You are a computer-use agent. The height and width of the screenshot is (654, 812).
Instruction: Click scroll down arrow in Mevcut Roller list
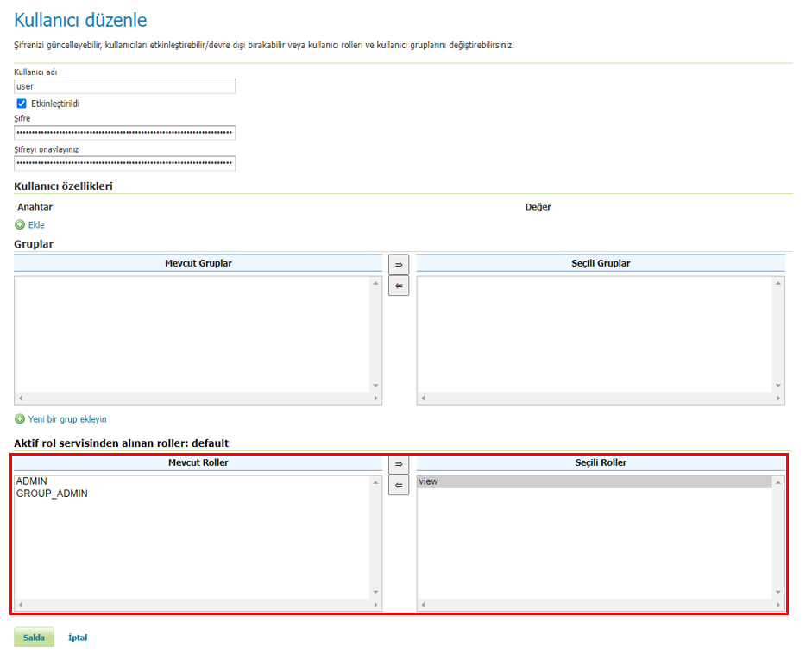pyautogui.click(x=375, y=593)
